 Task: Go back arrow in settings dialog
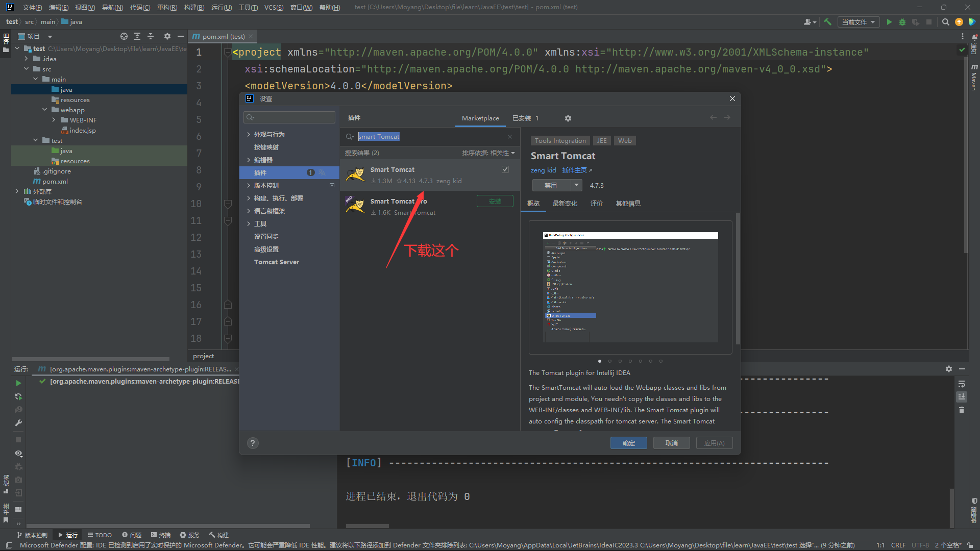pyautogui.click(x=713, y=117)
